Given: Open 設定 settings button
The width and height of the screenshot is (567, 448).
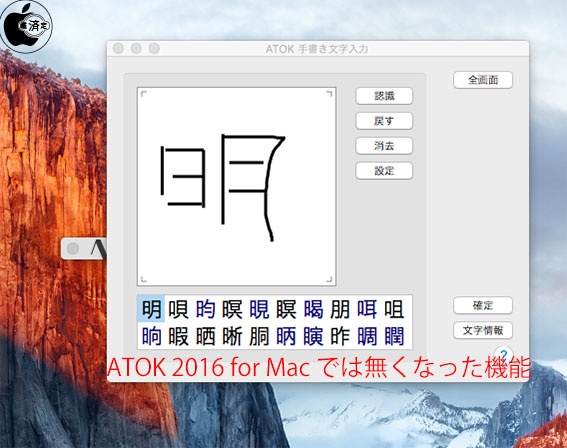Looking at the screenshot, I should pyautogui.click(x=384, y=171).
